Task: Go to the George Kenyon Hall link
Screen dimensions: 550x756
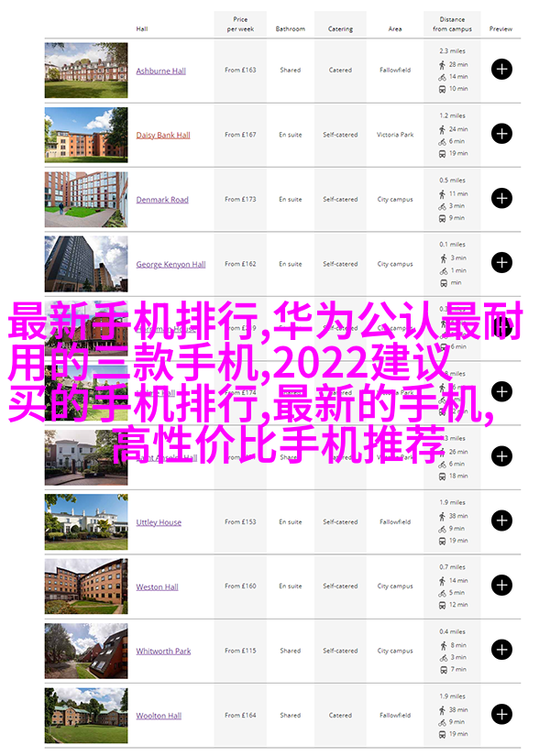Action: tap(170, 264)
